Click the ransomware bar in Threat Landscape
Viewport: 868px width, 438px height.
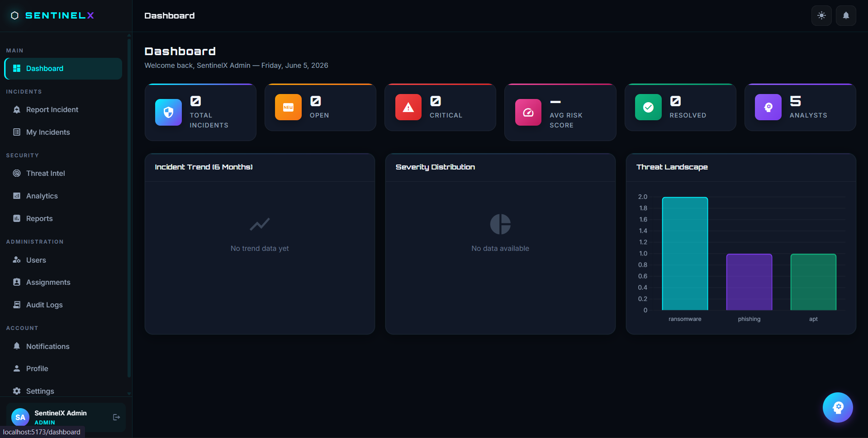tap(685, 254)
